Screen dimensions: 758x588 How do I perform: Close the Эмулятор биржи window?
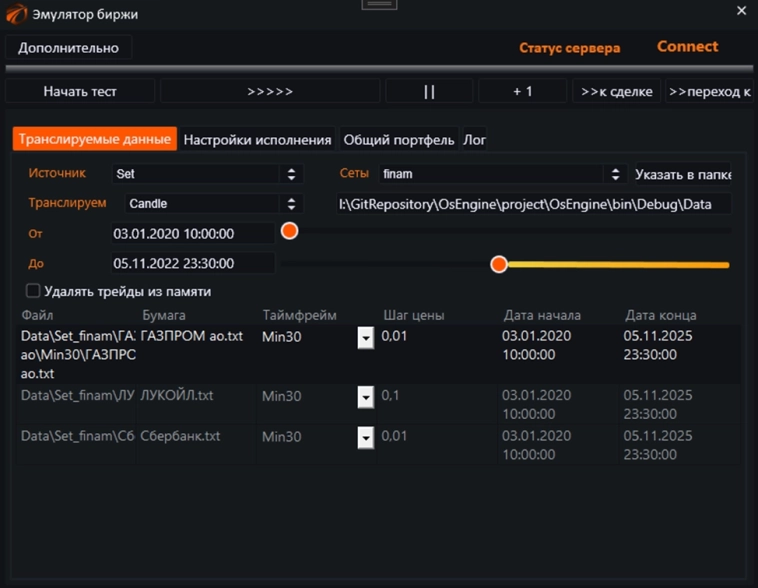point(741,11)
